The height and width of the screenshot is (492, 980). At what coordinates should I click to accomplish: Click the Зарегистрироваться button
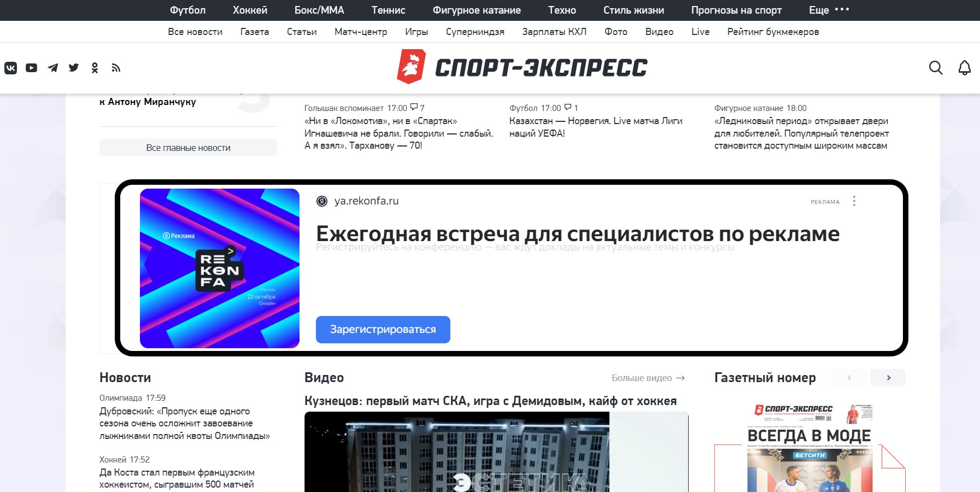pyautogui.click(x=383, y=330)
